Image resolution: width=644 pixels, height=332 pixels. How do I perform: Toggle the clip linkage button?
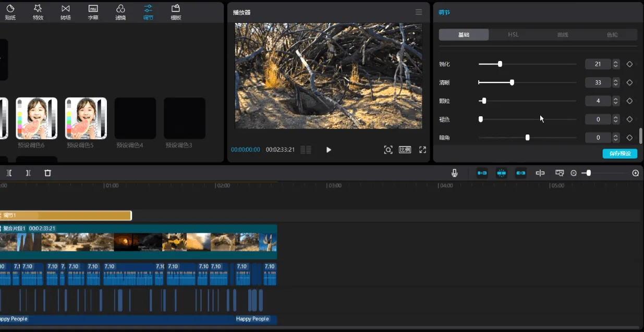coord(520,173)
